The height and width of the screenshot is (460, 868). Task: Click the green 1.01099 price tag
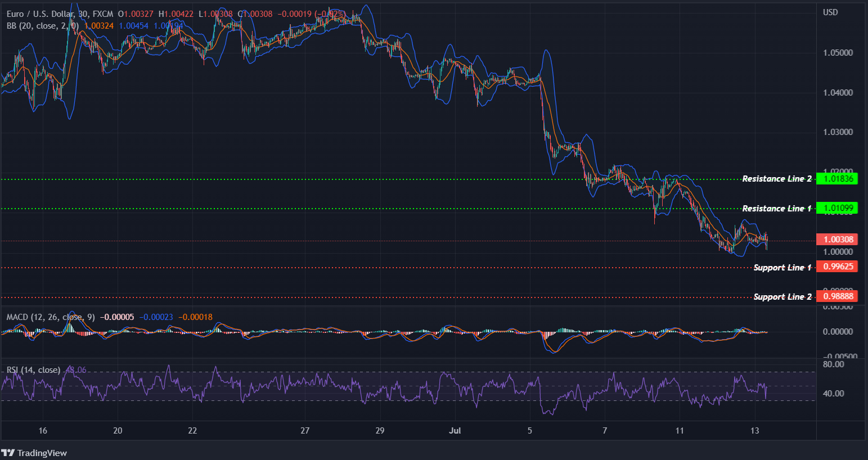pos(837,208)
